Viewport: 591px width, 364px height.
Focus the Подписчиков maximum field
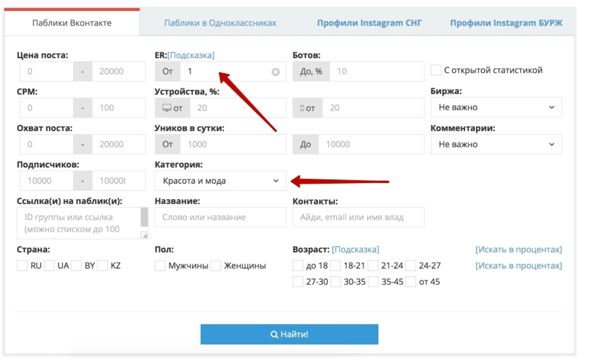119,181
